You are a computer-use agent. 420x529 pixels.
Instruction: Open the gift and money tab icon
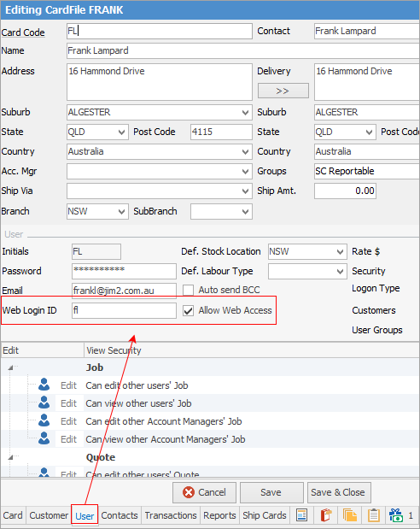tap(396, 515)
